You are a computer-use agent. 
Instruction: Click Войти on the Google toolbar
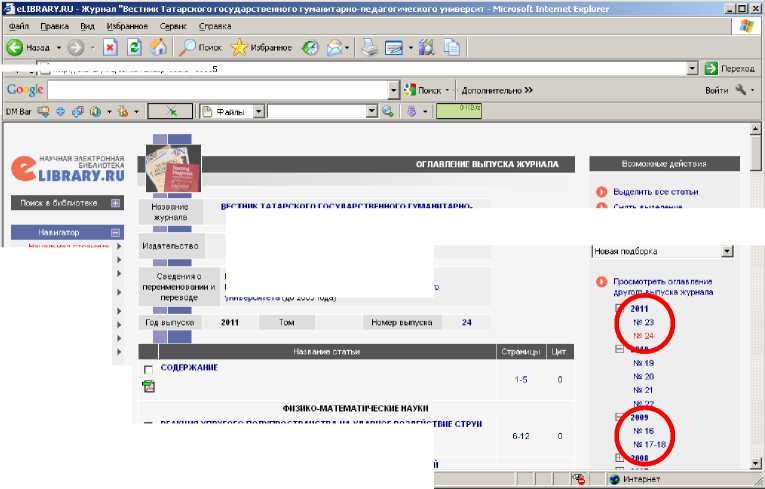(x=716, y=90)
